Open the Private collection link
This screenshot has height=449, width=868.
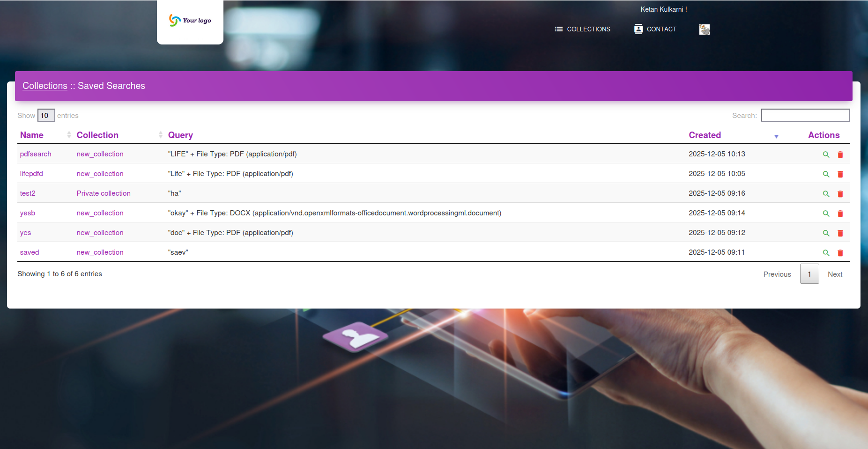click(x=104, y=193)
